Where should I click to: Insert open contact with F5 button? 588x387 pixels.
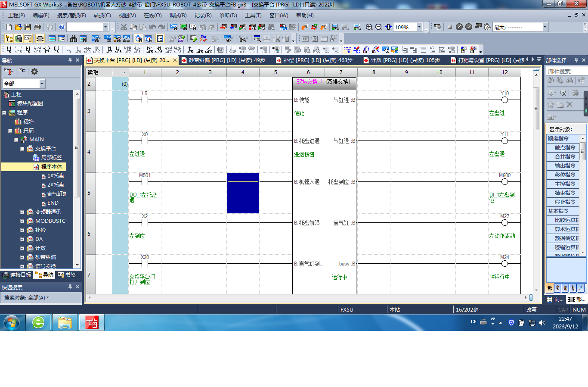coord(9,50)
